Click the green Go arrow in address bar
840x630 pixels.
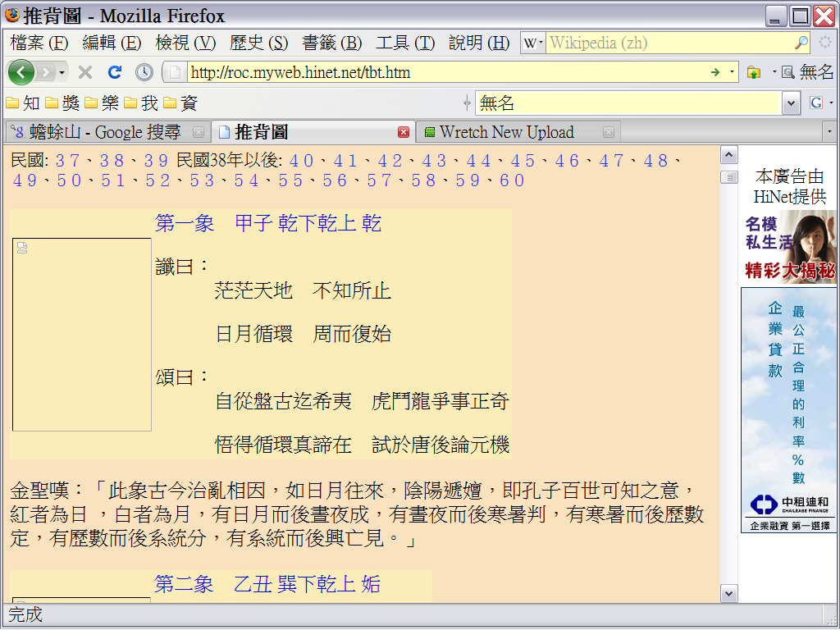715,72
